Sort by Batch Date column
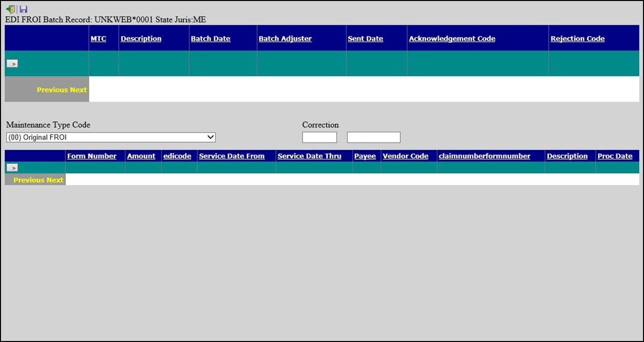644x342 pixels. click(x=210, y=38)
